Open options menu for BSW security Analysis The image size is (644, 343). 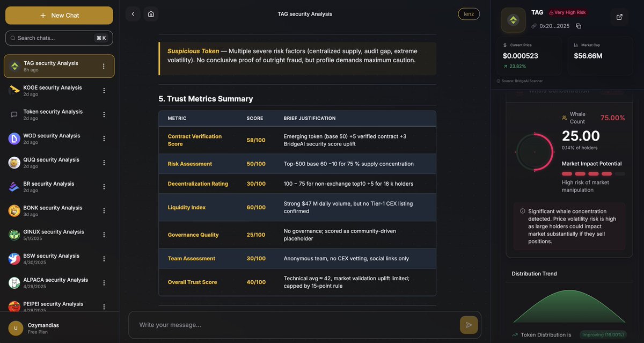tap(104, 259)
